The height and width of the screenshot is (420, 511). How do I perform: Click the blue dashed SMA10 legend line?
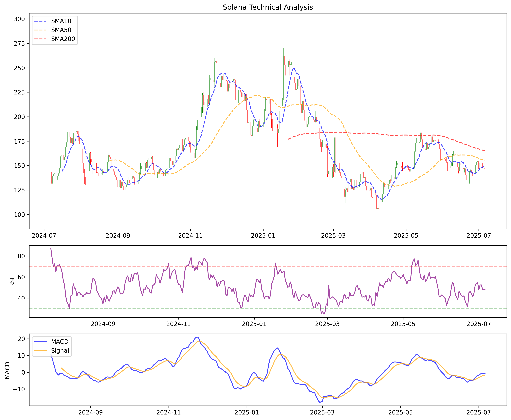[x=40, y=21]
